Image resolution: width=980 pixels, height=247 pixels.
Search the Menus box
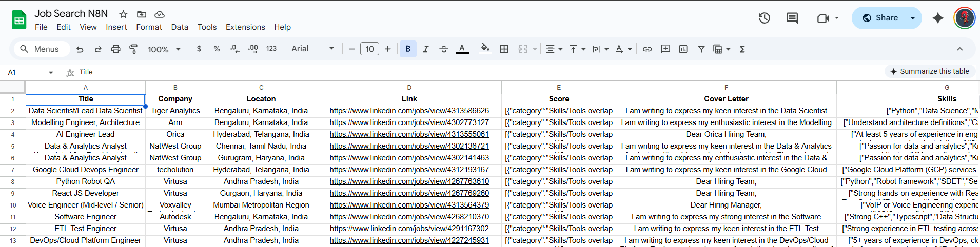point(42,49)
